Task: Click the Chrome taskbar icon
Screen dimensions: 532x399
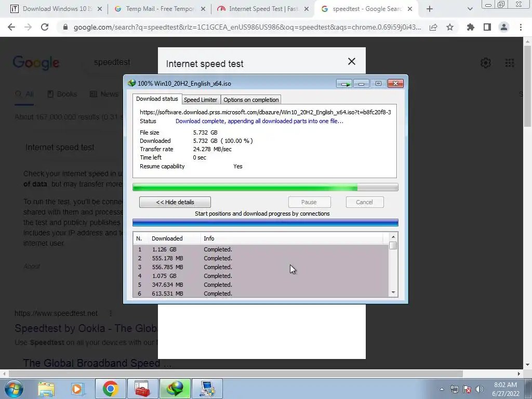Action: tap(110, 389)
